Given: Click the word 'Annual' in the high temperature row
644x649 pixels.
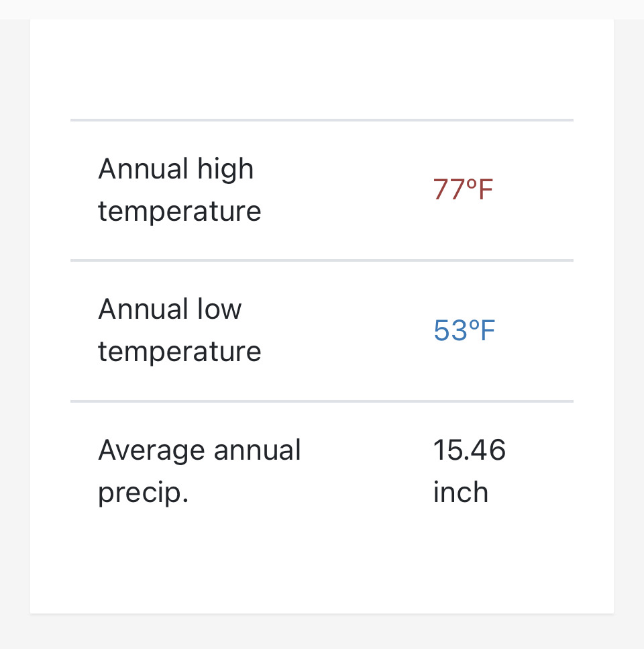Looking at the screenshot, I should [x=143, y=169].
